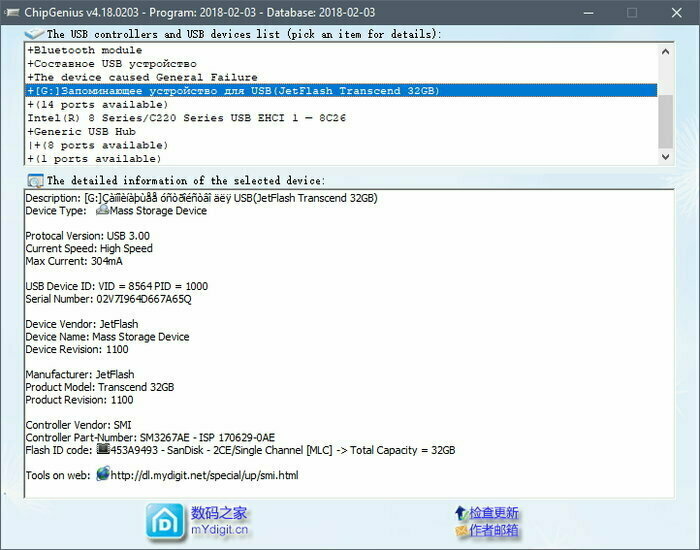
Task: Click the Device Vendor JetFlash line
Action: (x=82, y=324)
